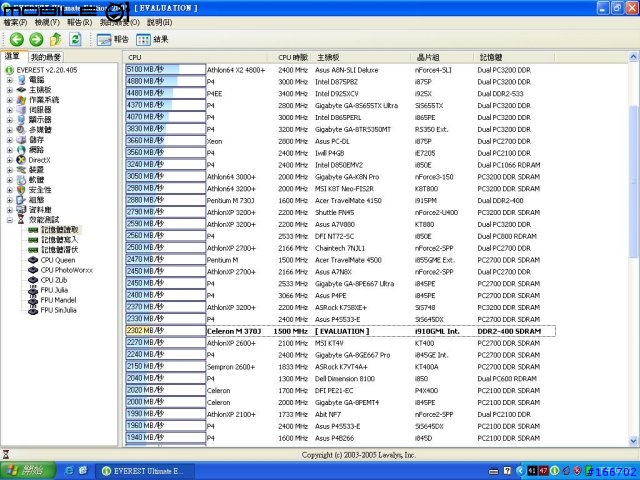Viewport: 640px width, 480px height.
Task: Select the 5100 MB/秒 Athlon64 X2 4800+ row
Action: 340,70
